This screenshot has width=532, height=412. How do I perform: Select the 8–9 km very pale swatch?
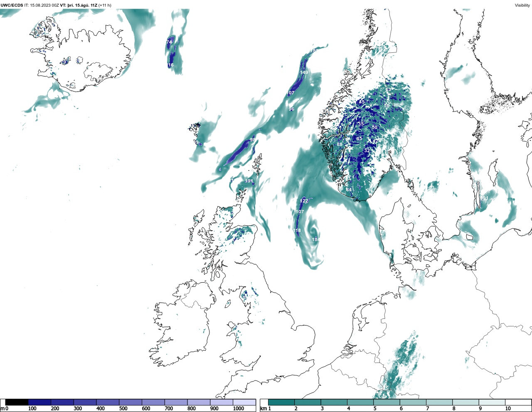pos(465,402)
